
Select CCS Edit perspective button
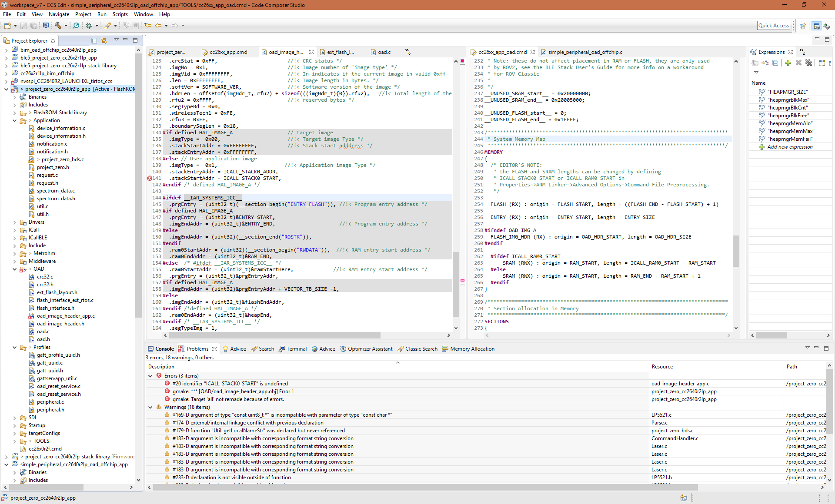tap(816, 26)
